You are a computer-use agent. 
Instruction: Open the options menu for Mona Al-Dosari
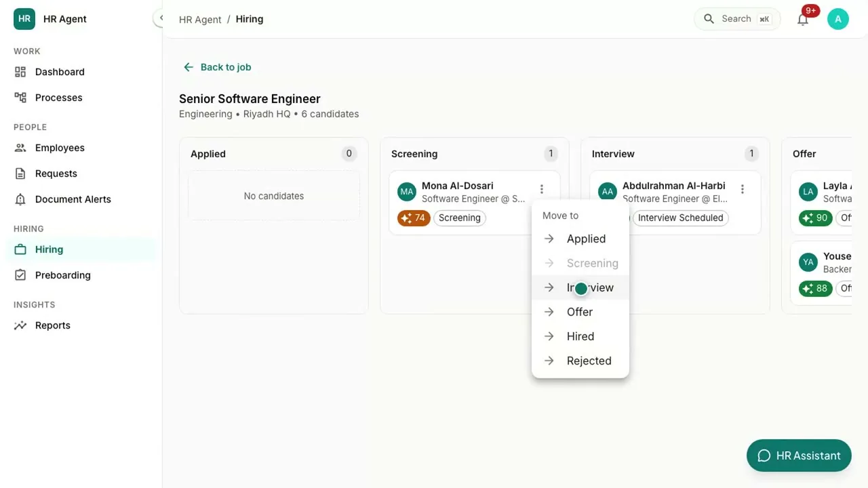click(541, 190)
